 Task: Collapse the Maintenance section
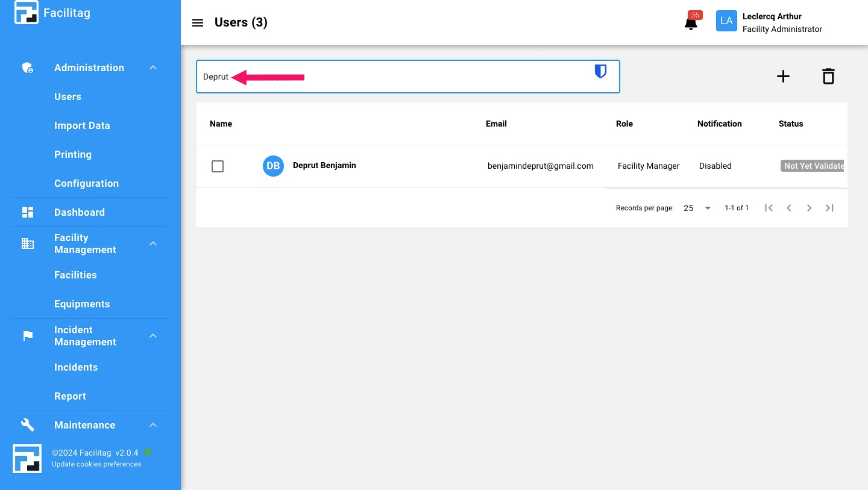[x=153, y=425]
